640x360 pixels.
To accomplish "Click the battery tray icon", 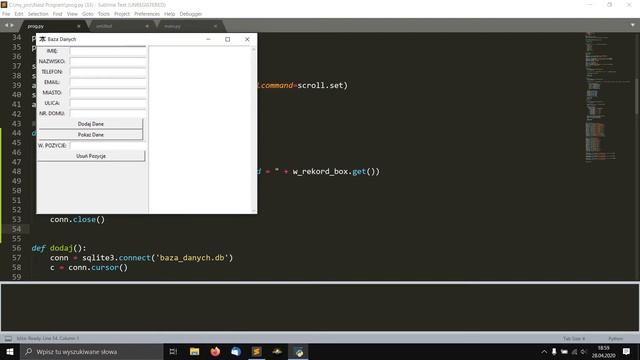I will [x=564, y=351].
